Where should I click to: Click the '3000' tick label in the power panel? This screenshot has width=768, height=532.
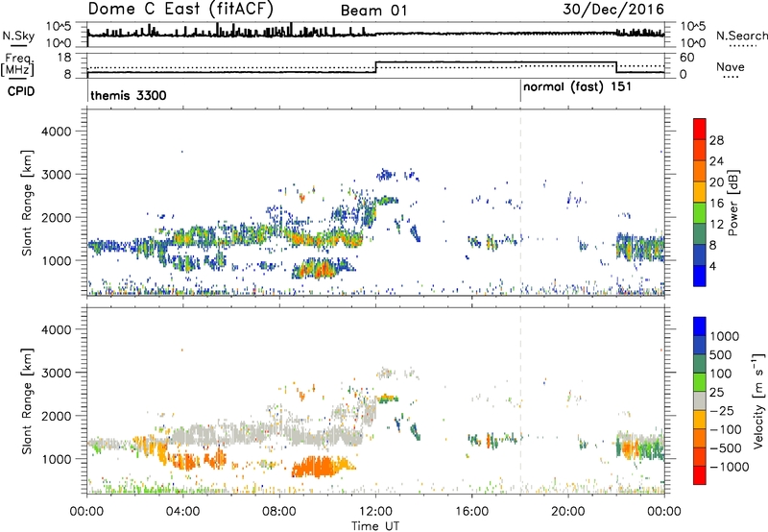pos(56,175)
